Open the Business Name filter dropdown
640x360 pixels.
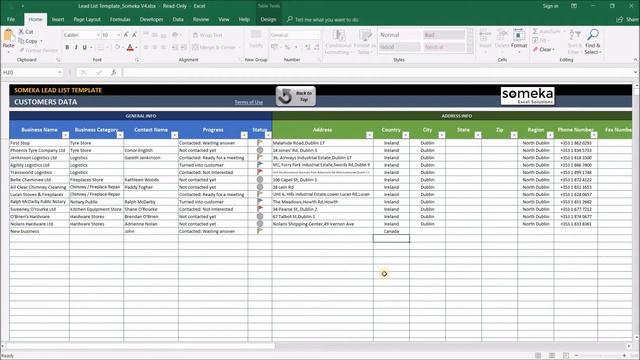[x=65, y=135]
